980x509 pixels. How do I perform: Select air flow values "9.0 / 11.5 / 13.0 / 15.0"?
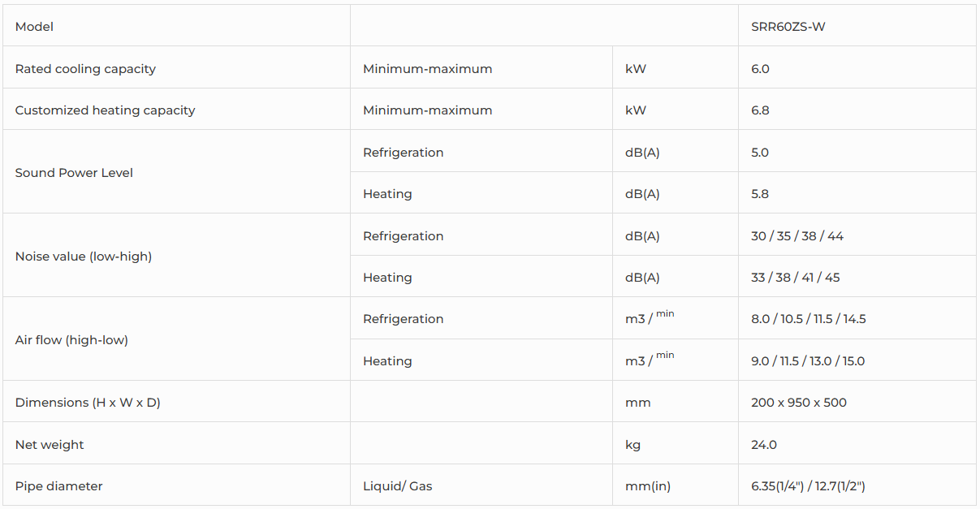tap(807, 361)
